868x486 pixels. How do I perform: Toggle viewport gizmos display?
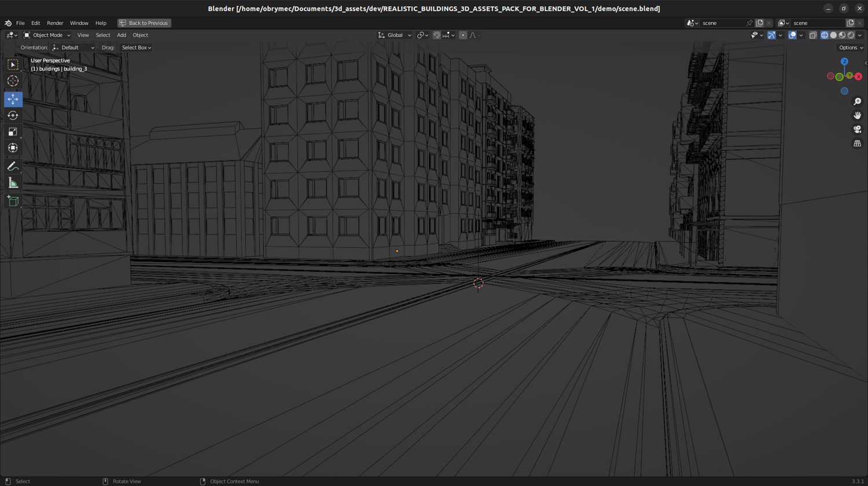coord(771,35)
